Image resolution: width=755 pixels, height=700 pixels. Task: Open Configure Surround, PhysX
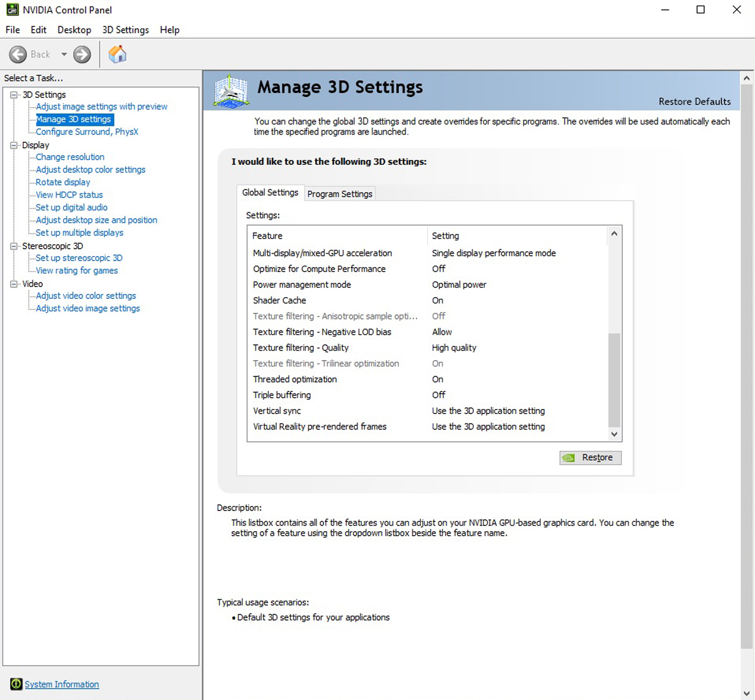tap(87, 132)
